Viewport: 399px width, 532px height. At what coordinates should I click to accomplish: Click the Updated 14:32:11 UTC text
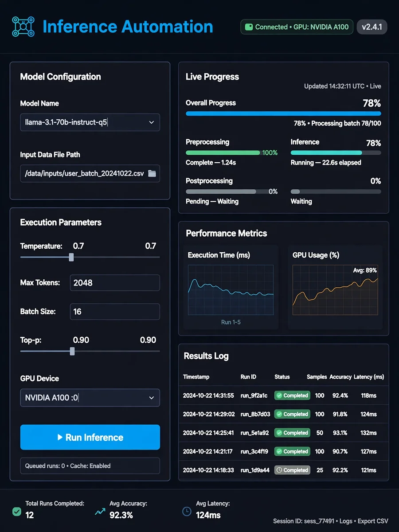coord(333,86)
